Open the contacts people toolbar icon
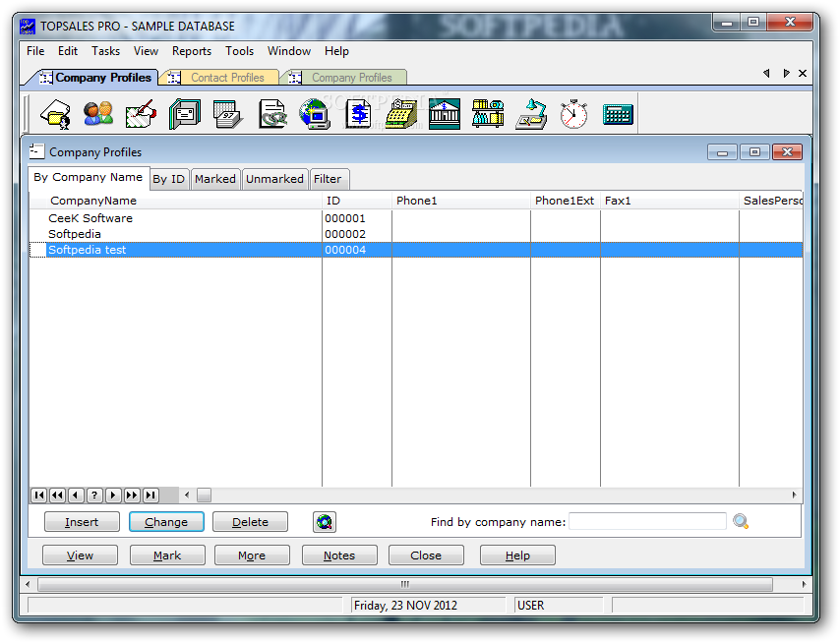Viewport: 840px width, 643px height. (x=98, y=114)
